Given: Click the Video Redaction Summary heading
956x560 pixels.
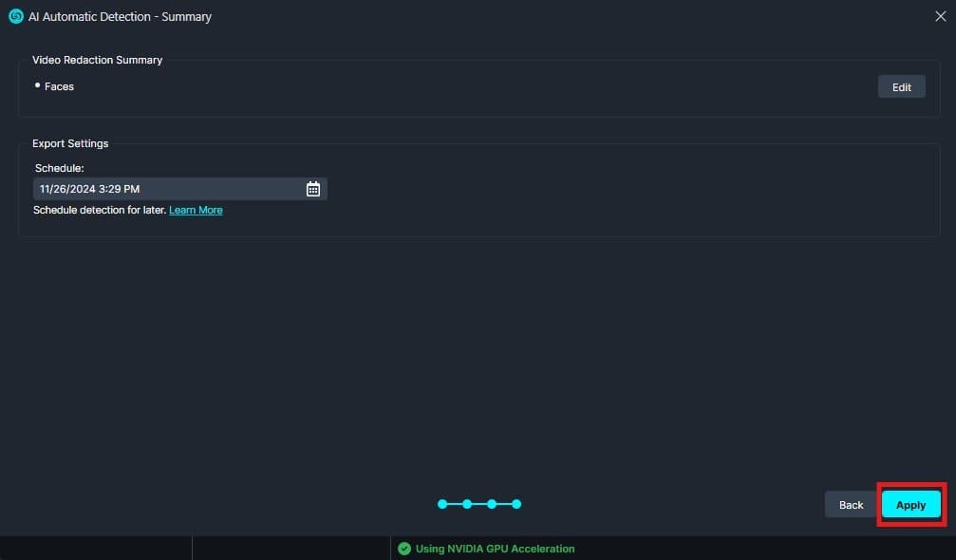Looking at the screenshot, I should (x=97, y=60).
